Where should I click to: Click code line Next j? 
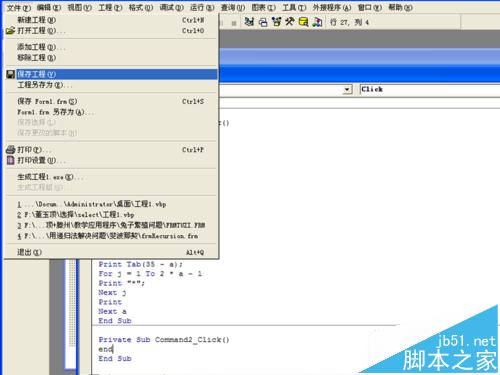point(112,293)
